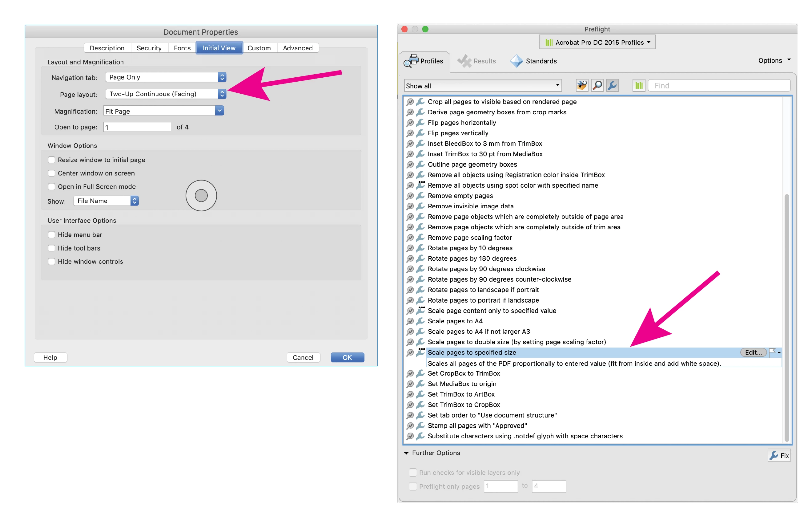The height and width of the screenshot is (517, 812).
Task: Click the wrench icon beside Flip pages horizontally
Action: click(420, 123)
